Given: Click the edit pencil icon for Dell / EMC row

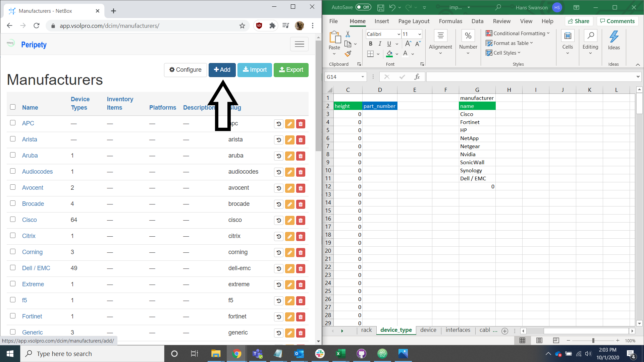Looking at the screenshot, I should click(x=289, y=268).
